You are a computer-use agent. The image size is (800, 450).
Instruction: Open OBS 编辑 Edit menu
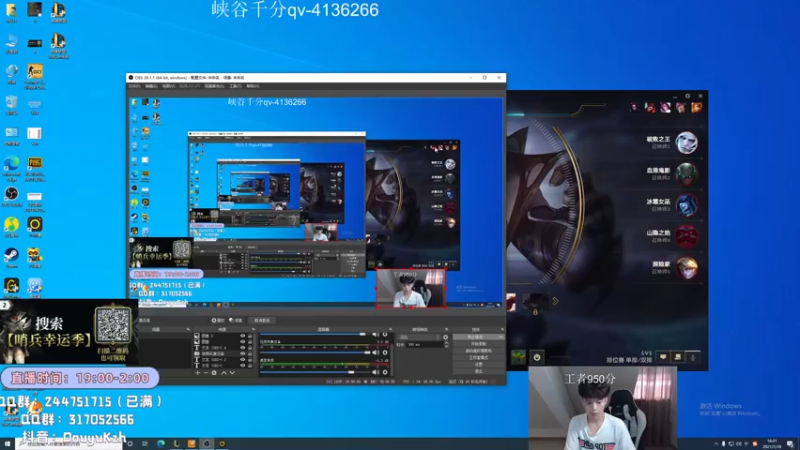tap(151, 86)
